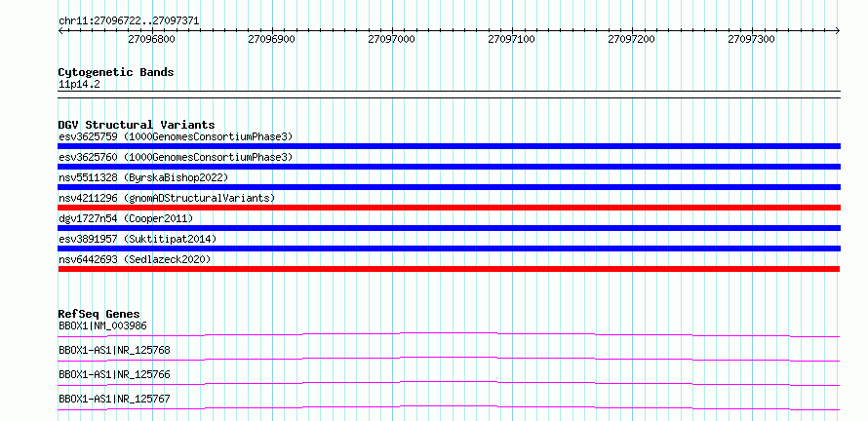Click the RefSeq Genes track heading
This screenshot has height=421, width=868.
[99, 315]
